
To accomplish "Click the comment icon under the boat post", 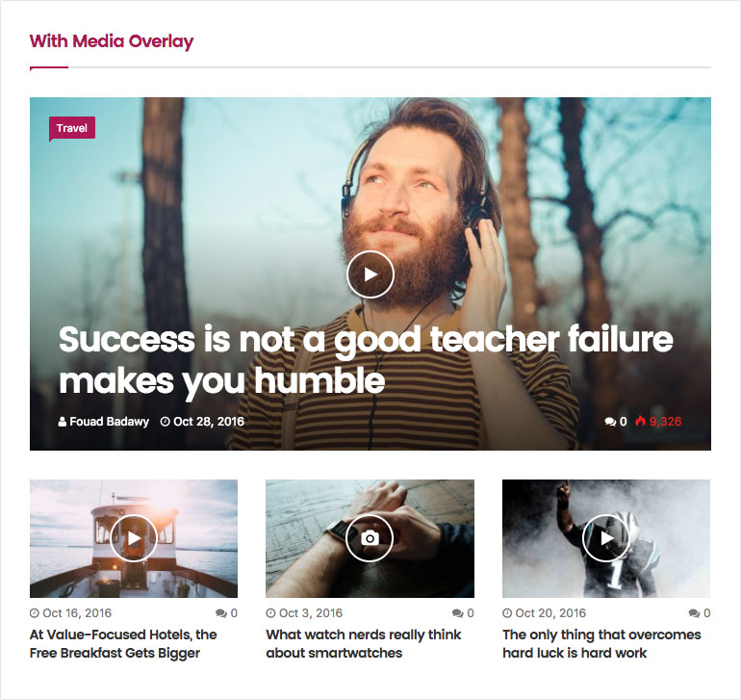I will pyautogui.click(x=221, y=613).
